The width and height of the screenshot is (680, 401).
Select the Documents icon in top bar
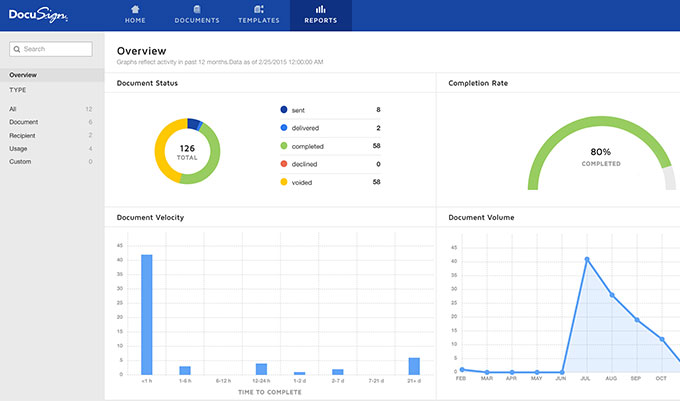196,9
